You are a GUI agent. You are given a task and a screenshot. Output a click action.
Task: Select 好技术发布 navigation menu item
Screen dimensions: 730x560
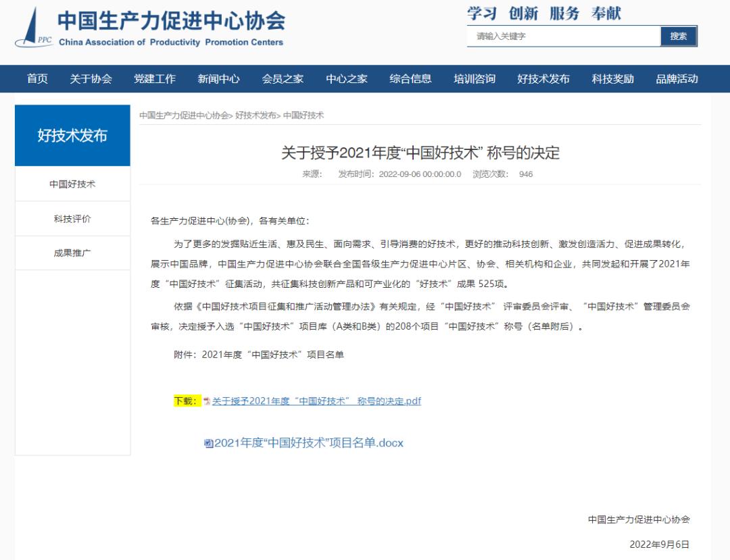(543, 78)
